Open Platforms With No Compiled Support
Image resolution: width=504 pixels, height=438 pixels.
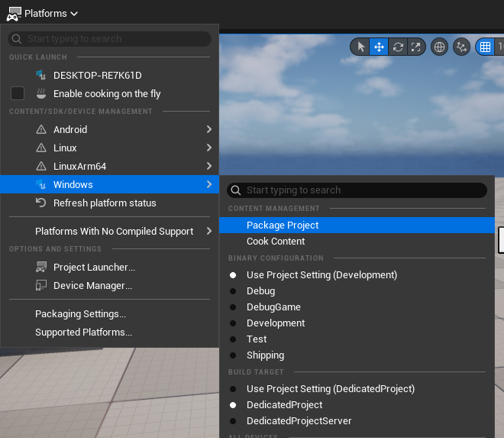110,231
